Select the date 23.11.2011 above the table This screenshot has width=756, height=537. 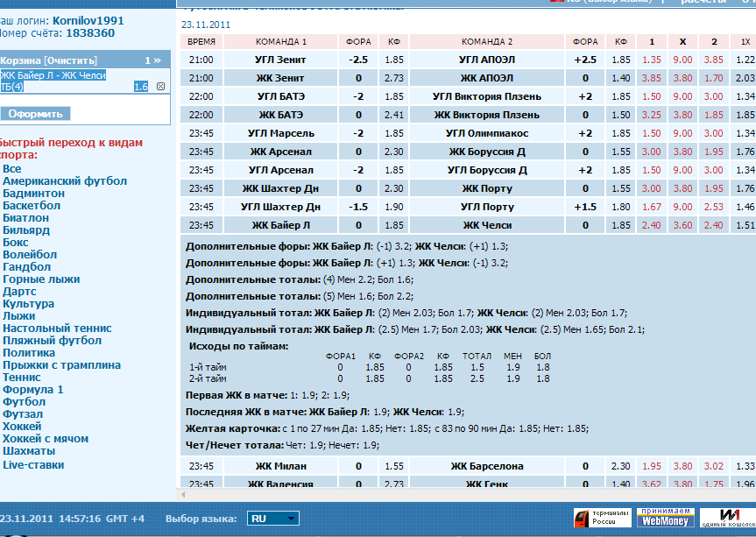[x=206, y=25]
